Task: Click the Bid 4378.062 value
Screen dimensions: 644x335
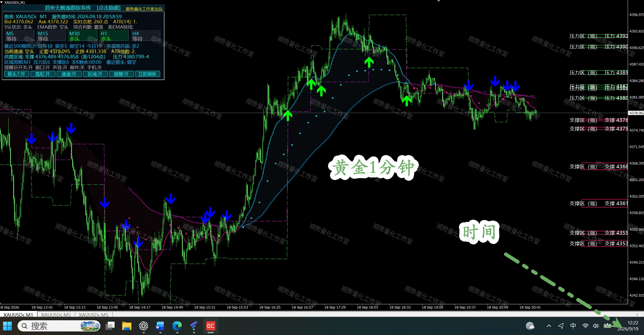Action: pyautogui.click(x=19, y=22)
